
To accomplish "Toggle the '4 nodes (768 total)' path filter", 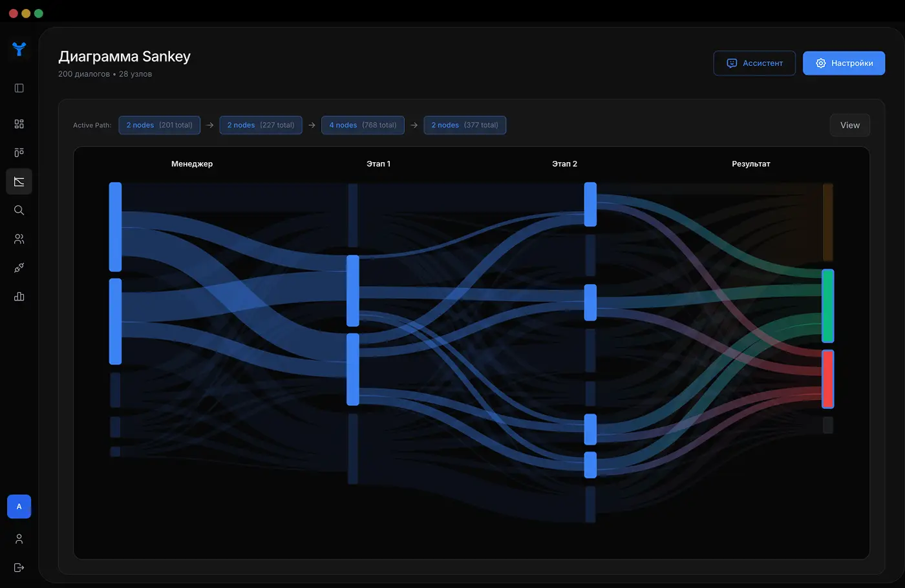I will (363, 125).
